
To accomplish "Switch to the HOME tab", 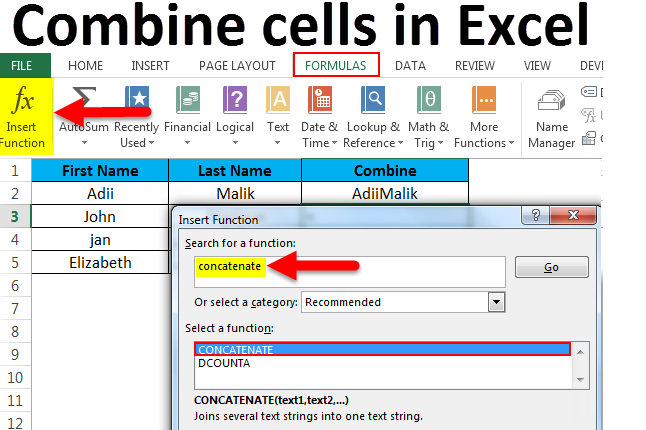I will [85, 65].
